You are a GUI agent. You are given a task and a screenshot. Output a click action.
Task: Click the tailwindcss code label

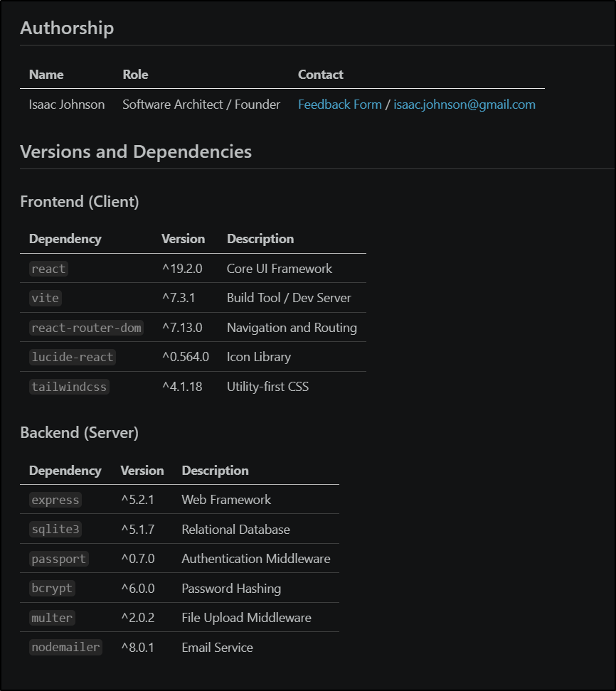[69, 387]
